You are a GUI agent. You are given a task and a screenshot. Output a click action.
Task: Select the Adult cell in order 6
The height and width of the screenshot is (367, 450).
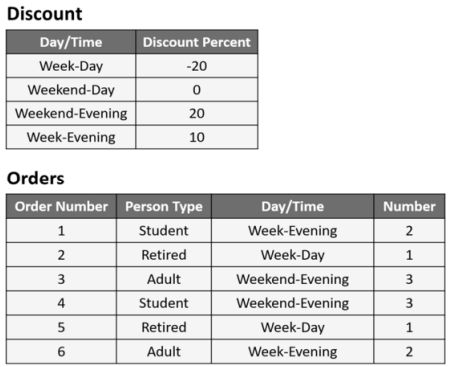(164, 351)
